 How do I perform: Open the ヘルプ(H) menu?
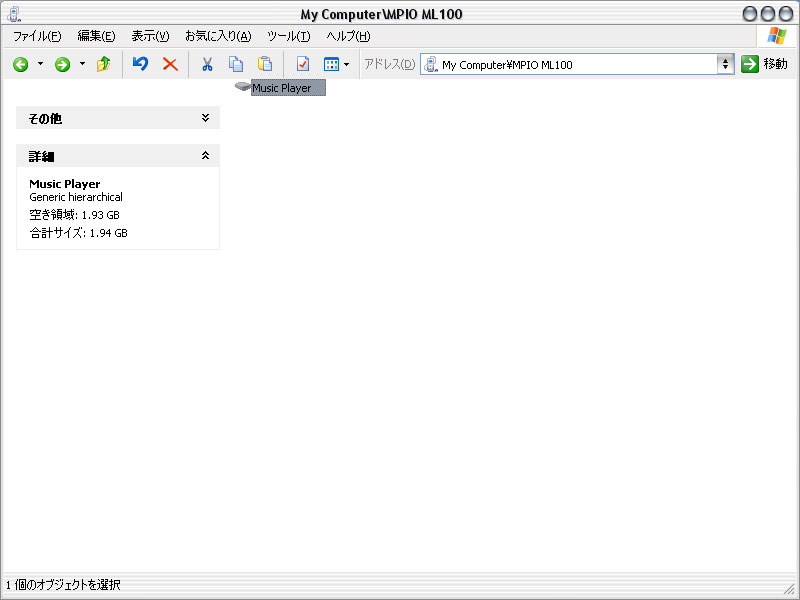(x=348, y=36)
